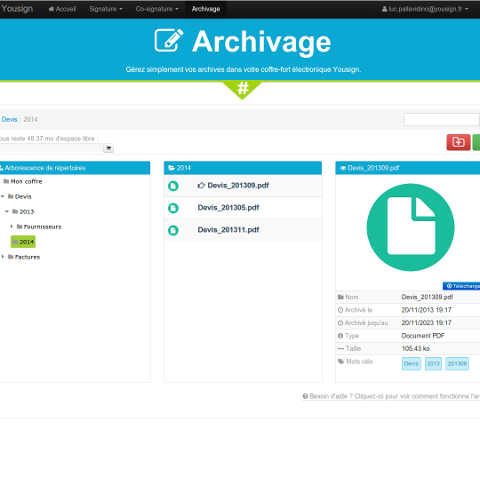Screen dimensions: 480x477
Task: Select the Factures folder in the tree
Action: 24,257
